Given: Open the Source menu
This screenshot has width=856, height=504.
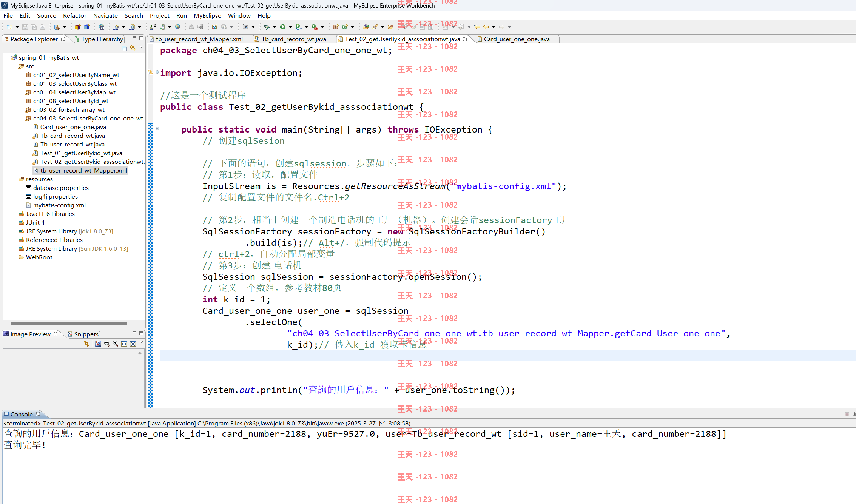Looking at the screenshot, I should (46, 15).
